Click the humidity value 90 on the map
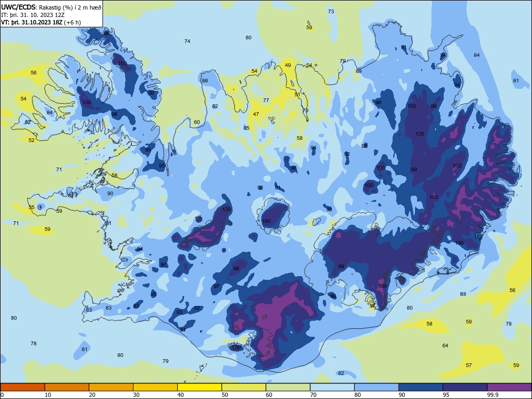This screenshot has height=399, width=532. pyautogui.click(x=110, y=194)
